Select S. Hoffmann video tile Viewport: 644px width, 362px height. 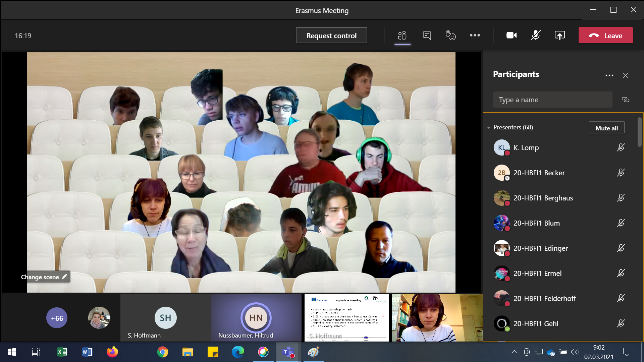pyautogui.click(x=166, y=318)
